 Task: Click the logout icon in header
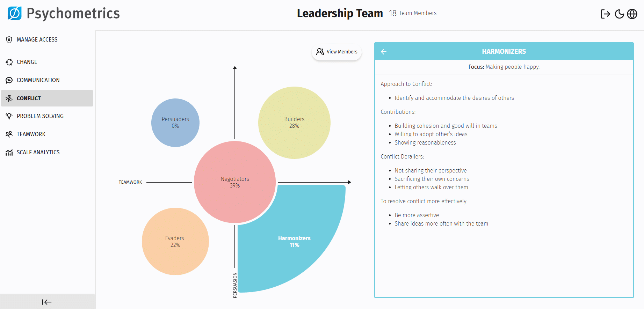[x=605, y=14]
